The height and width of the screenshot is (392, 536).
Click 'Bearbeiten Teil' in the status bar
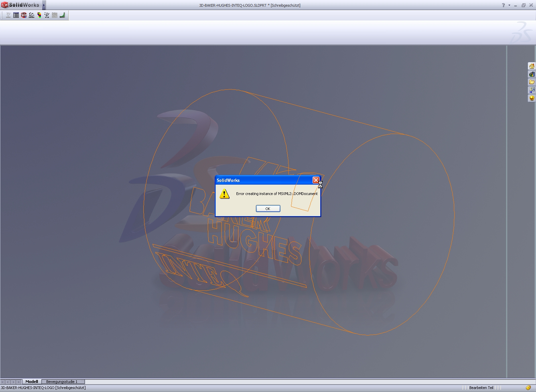click(x=481, y=388)
